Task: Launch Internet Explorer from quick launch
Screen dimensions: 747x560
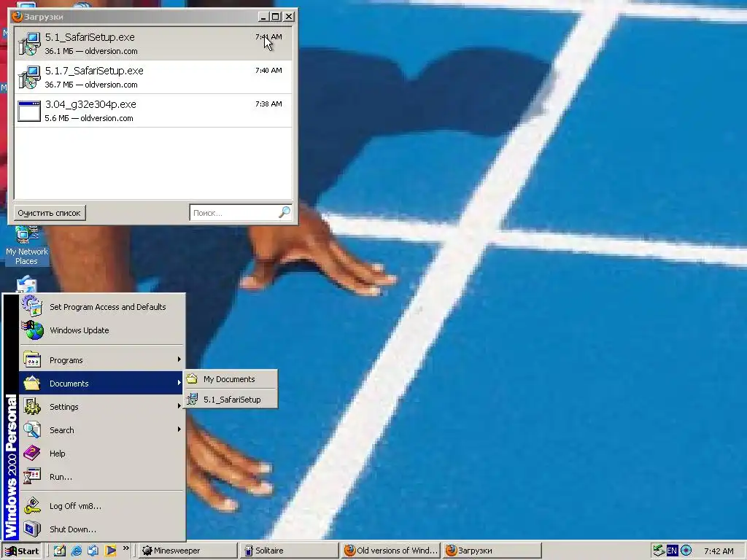Action: coord(76,551)
